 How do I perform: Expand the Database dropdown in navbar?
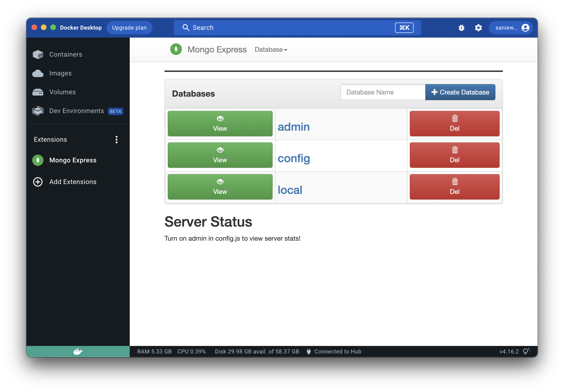271,50
